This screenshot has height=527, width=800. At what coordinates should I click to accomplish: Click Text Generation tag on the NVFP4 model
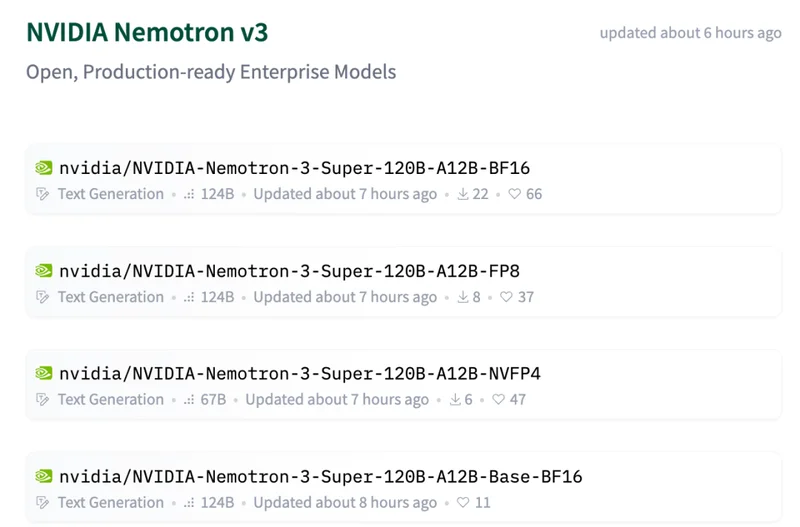pos(110,400)
